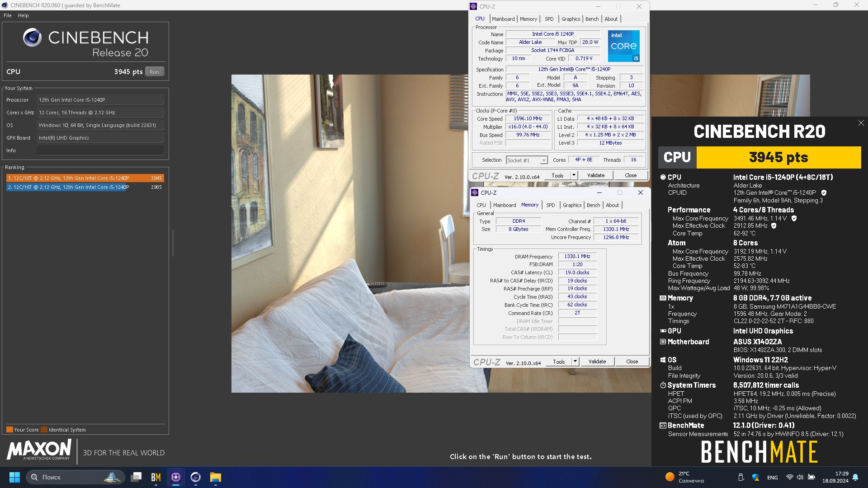Open battery status tray icon
868x488 pixels.
pyautogui.click(x=811, y=477)
